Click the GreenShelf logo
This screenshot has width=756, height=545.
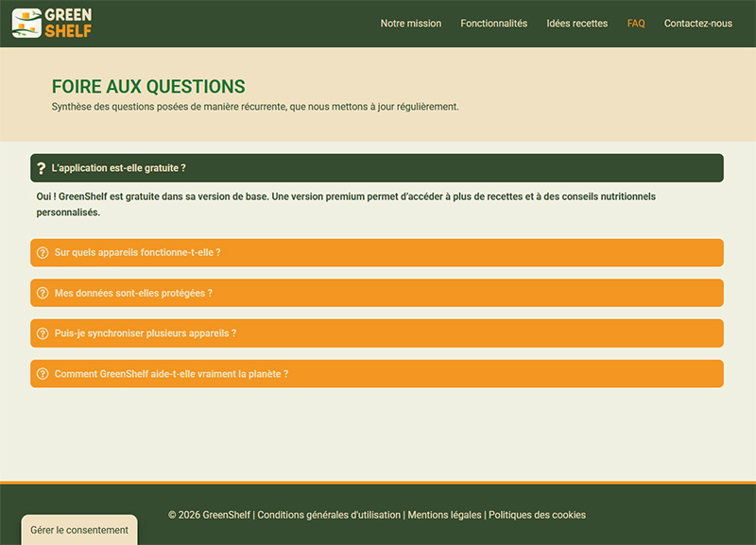click(52, 23)
